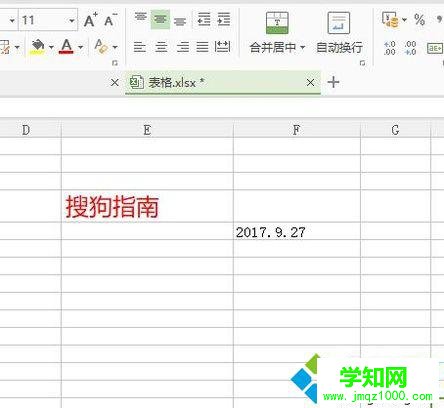Click the increase font size button
Viewport: 444px width, 408px height.
pos(91,20)
